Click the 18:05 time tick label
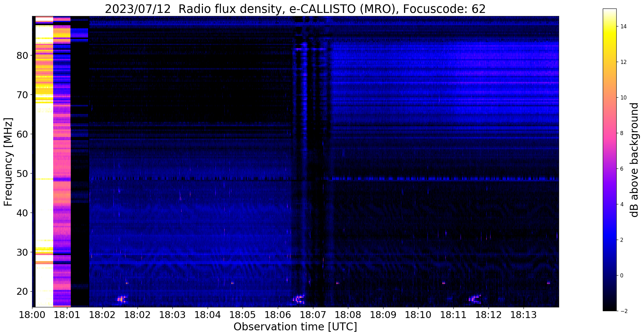The height and width of the screenshot is (336, 644). tap(243, 315)
